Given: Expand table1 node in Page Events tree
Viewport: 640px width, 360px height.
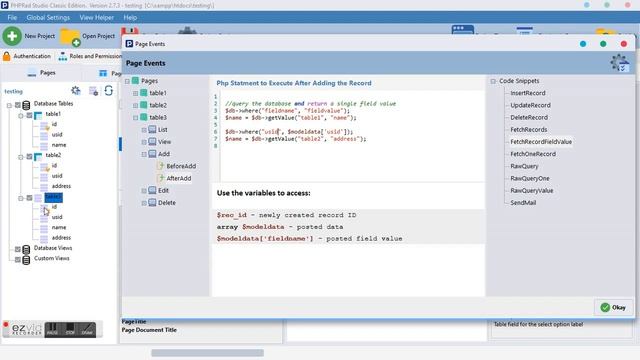Looking at the screenshot, I should [x=136, y=93].
